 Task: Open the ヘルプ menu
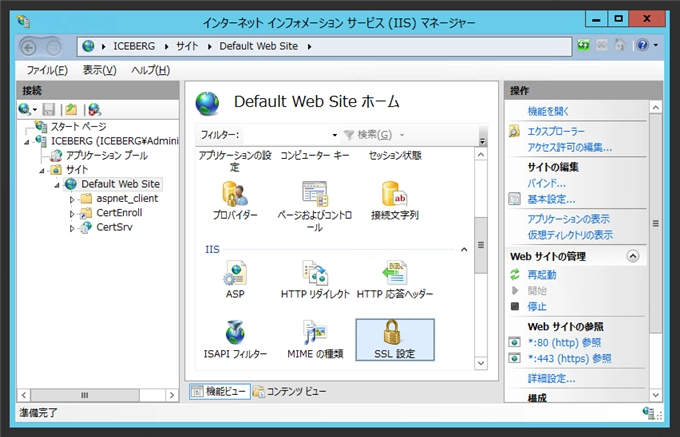point(150,70)
